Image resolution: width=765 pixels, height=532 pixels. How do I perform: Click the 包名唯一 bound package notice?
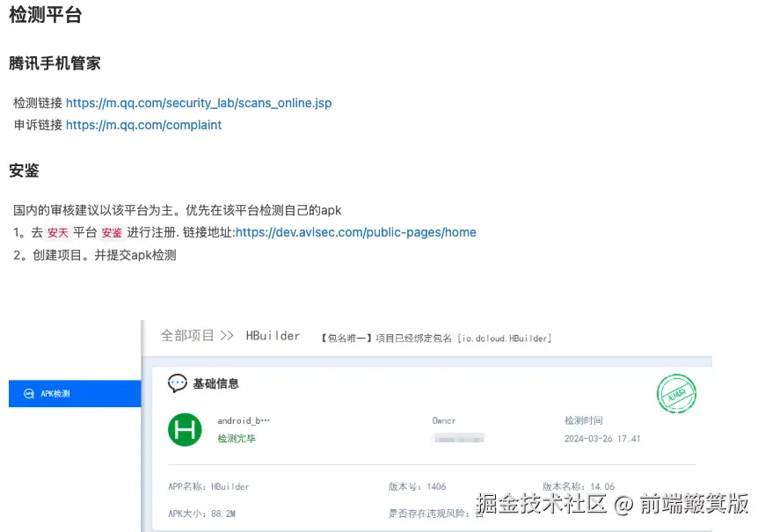(436, 339)
